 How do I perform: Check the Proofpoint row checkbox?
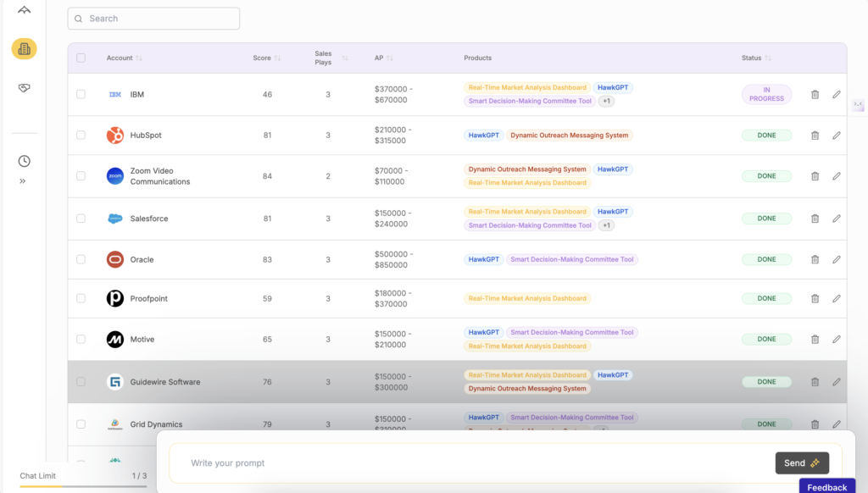pyautogui.click(x=81, y=298)
